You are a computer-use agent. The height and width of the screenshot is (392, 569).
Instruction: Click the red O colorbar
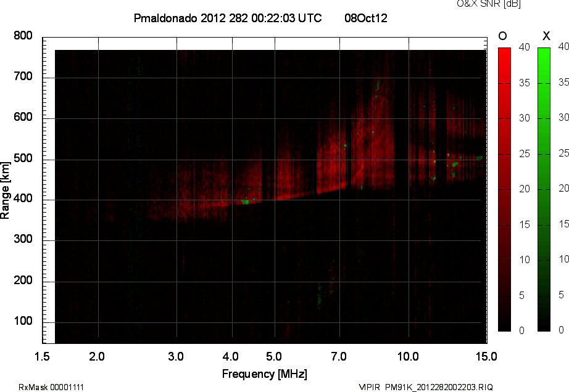point(504,189)
